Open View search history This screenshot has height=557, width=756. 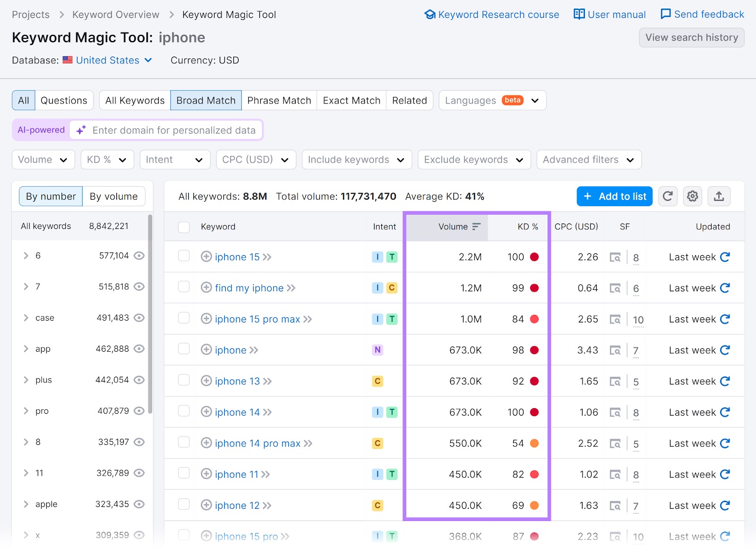(x=691, y=37)
